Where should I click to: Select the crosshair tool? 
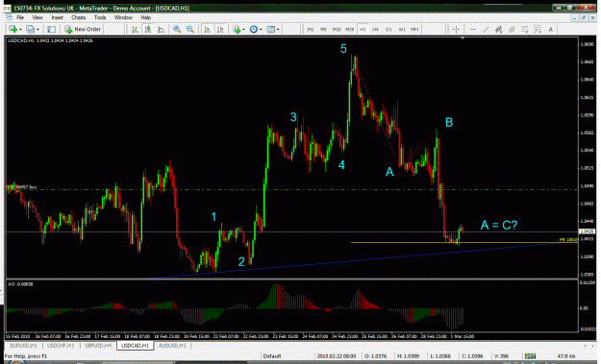pyautogui.click(x=456, y=29)
